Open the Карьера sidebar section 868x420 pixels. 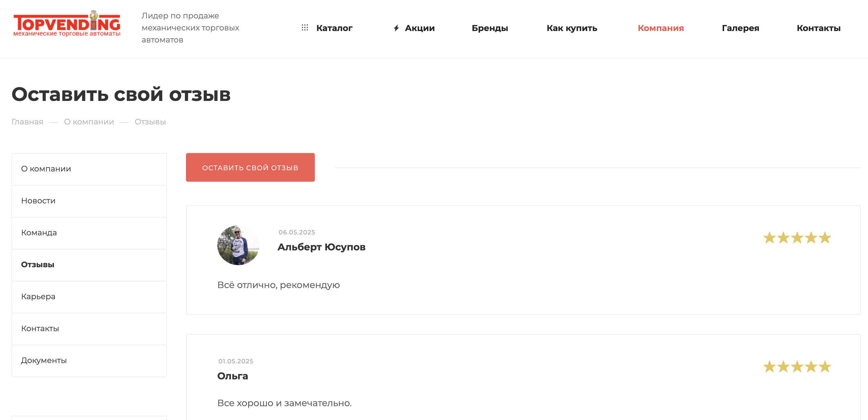click(x=39, y=296)
